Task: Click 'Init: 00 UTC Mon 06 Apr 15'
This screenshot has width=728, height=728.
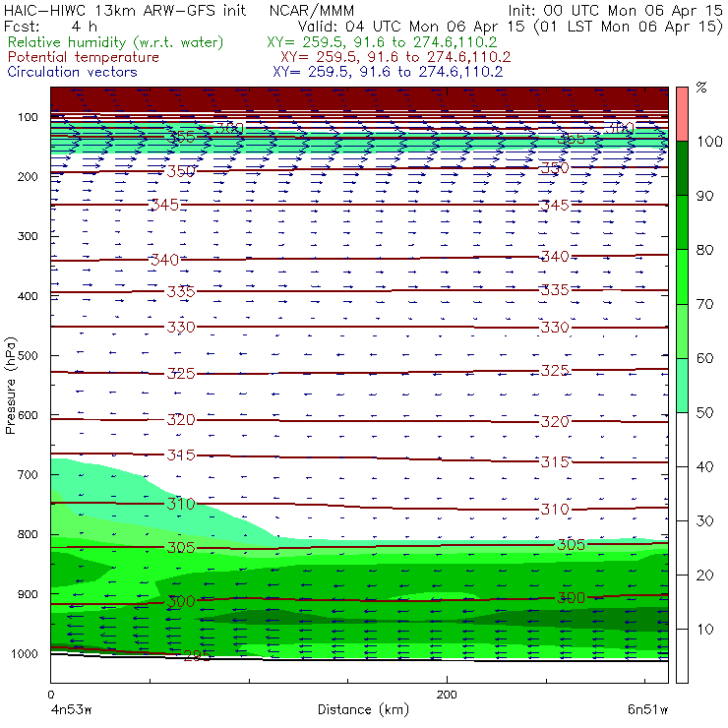Action: (x=615, y=10)
